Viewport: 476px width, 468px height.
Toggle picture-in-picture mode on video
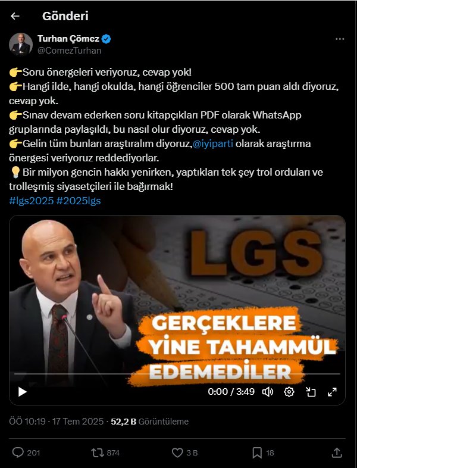point(311,392)
